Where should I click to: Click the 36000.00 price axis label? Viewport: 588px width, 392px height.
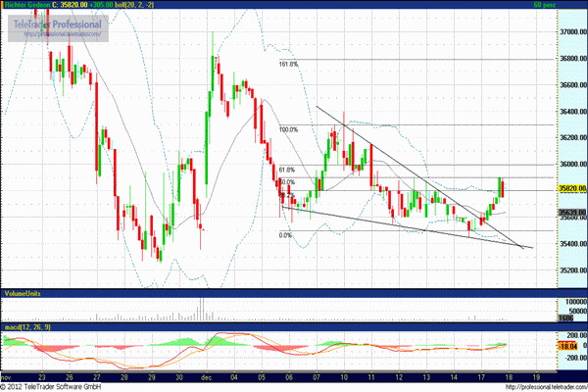coord(573,164)
